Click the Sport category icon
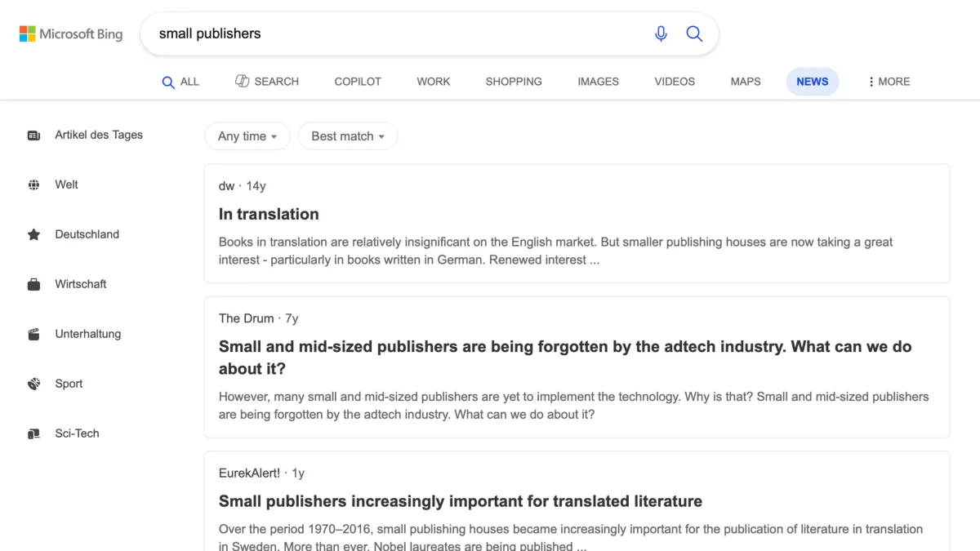Viewport: 980px width, 551px height. [33, 384]
